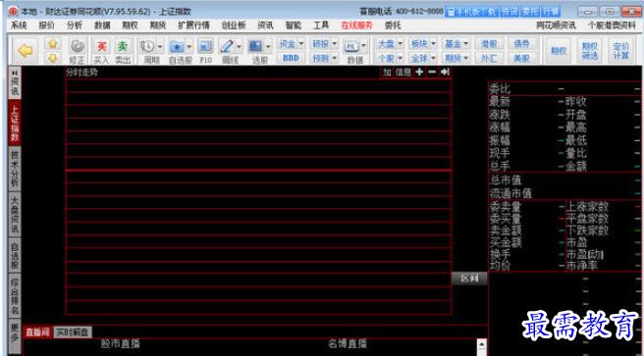Expand the 周期 dropdown arrow
644x356 pixels.
pos(160,46)
